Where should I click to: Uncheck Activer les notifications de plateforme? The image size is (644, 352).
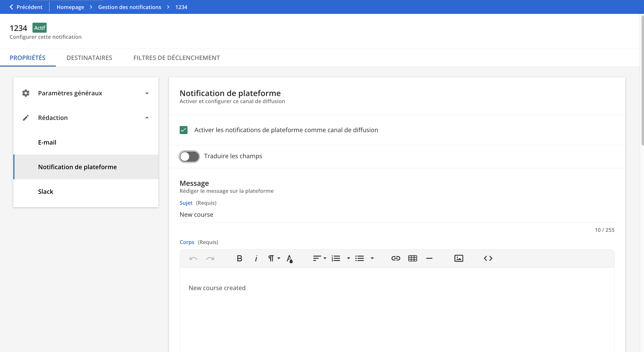184,130
